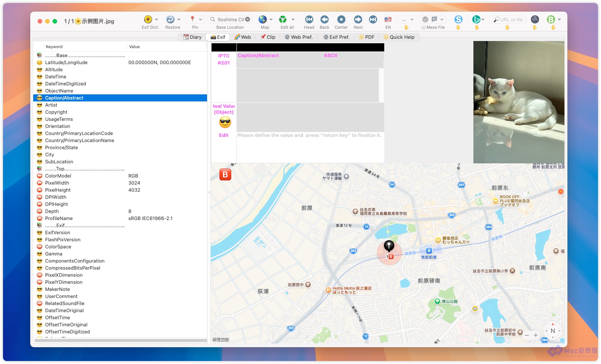Zoom in the map with plus
This screenshot has width=601, height=364.
[536, 335]
